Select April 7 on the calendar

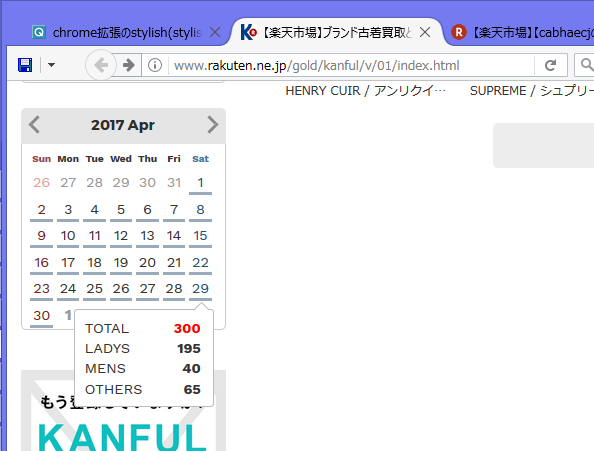coord(174,210)
